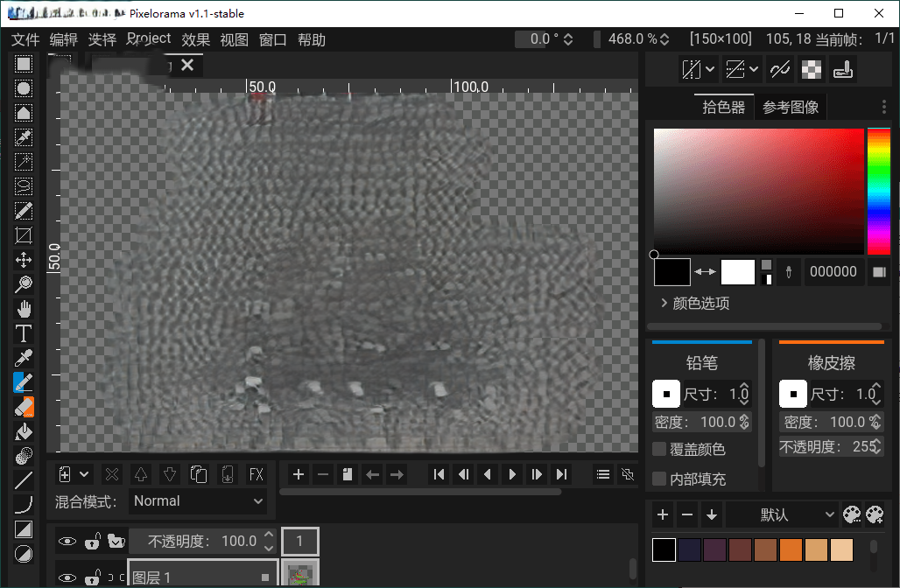Select the Lasso selection tool

tap(24, 186)
